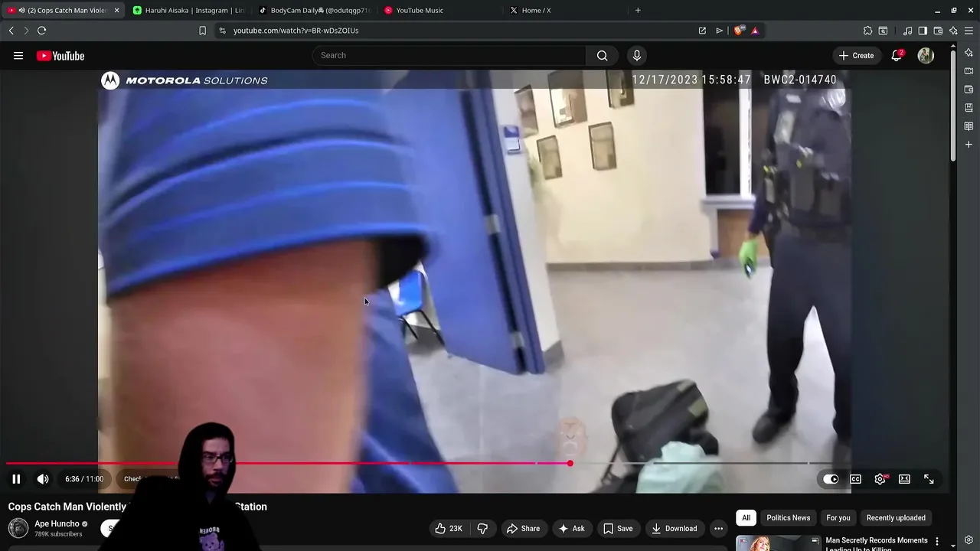Image resolution: width=980 pixels, height=551 pixels.
Task: Like the video with 23K likes
Action: coord(449,528)
